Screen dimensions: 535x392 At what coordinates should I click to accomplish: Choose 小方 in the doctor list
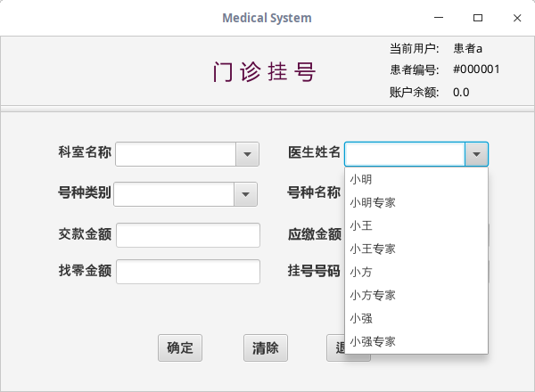tap(361, 272)
